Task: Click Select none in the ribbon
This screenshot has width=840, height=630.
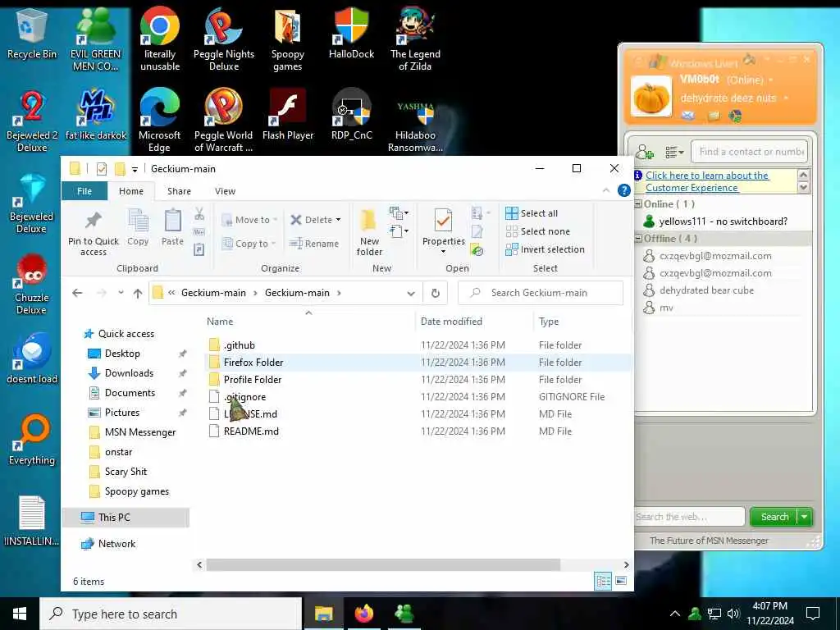Action: [538, 231]
